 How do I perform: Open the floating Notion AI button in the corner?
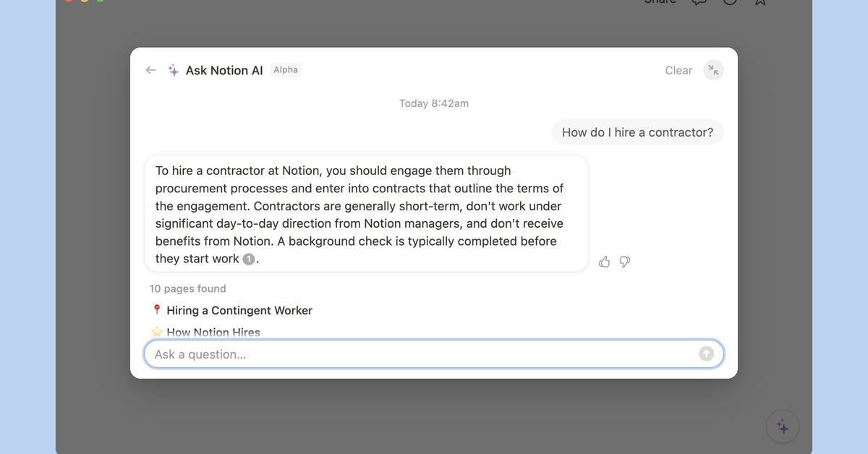(783, 426)
